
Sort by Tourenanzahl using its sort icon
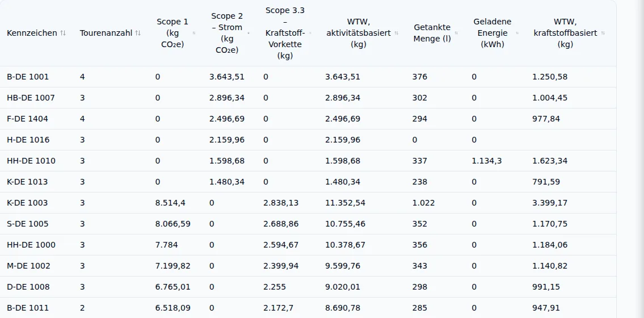138,34
